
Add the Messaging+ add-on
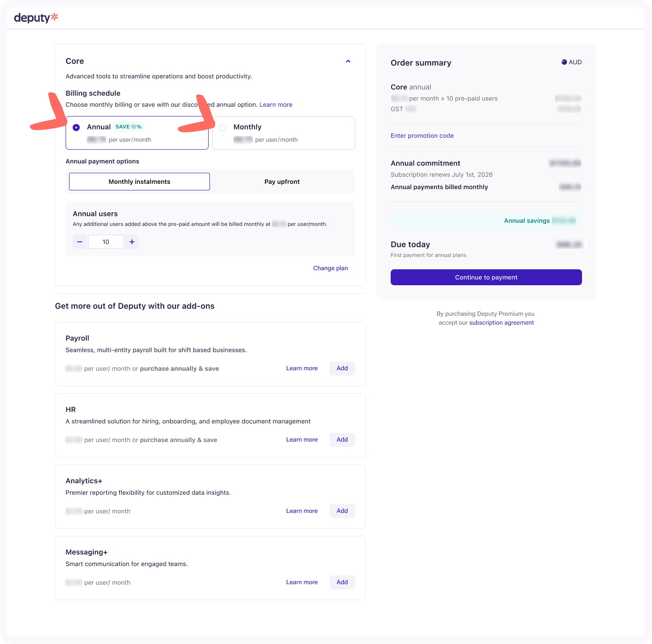coord(342,582)
